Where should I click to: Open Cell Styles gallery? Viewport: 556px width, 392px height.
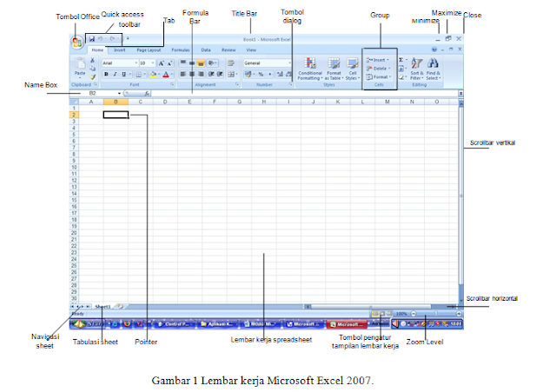pyautogui.click(x=353, y=69)
